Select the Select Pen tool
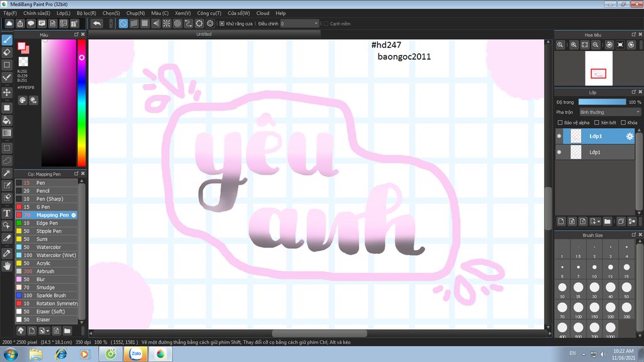 pos(7,185)
